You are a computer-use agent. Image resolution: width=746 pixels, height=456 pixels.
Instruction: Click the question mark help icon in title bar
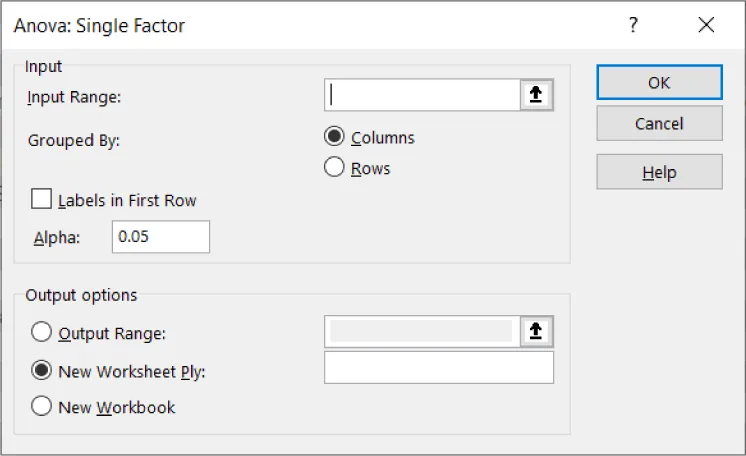633,26
